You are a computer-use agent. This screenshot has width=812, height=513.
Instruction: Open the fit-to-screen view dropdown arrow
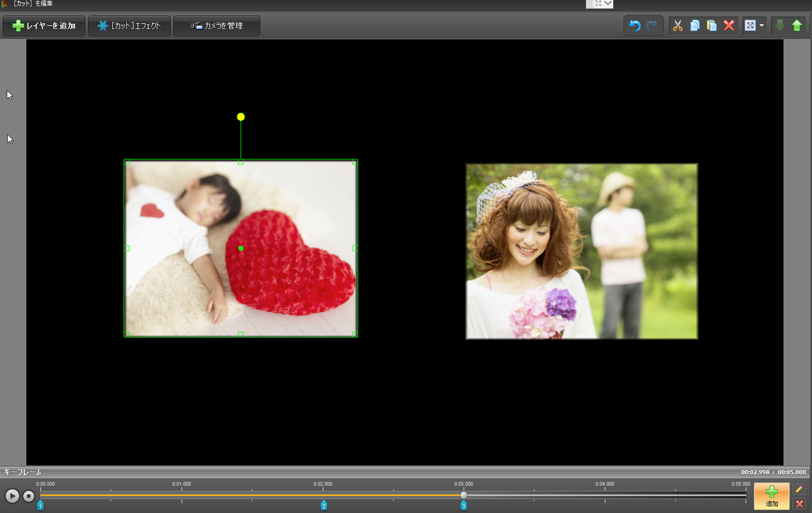pyautogui.click(x=762, y=25)
